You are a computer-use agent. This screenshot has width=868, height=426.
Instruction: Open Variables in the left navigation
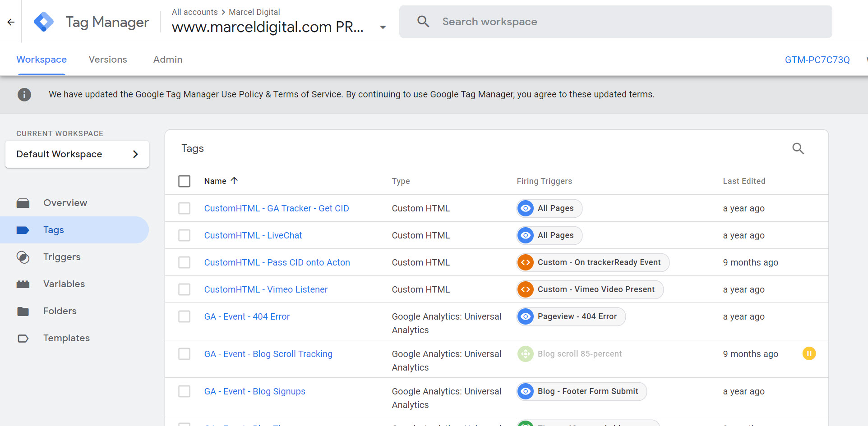64,284
